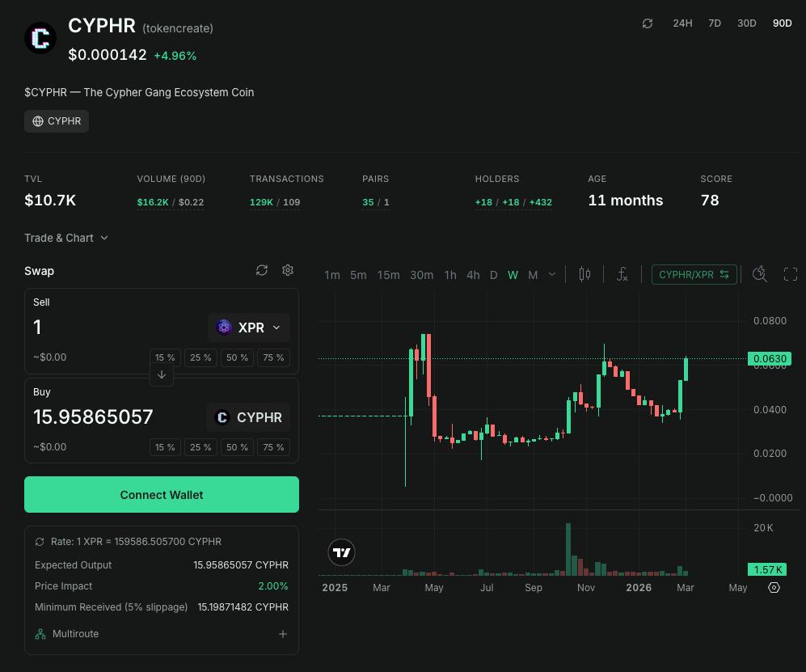Click the Minimum Received 15.19871482 CYPHR value

(x=243, y=607)
